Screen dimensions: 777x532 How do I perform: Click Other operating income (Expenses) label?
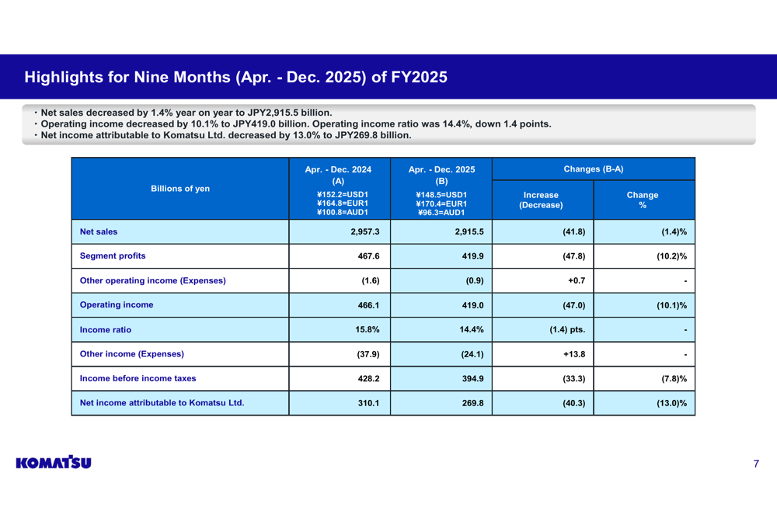point(152,280)
